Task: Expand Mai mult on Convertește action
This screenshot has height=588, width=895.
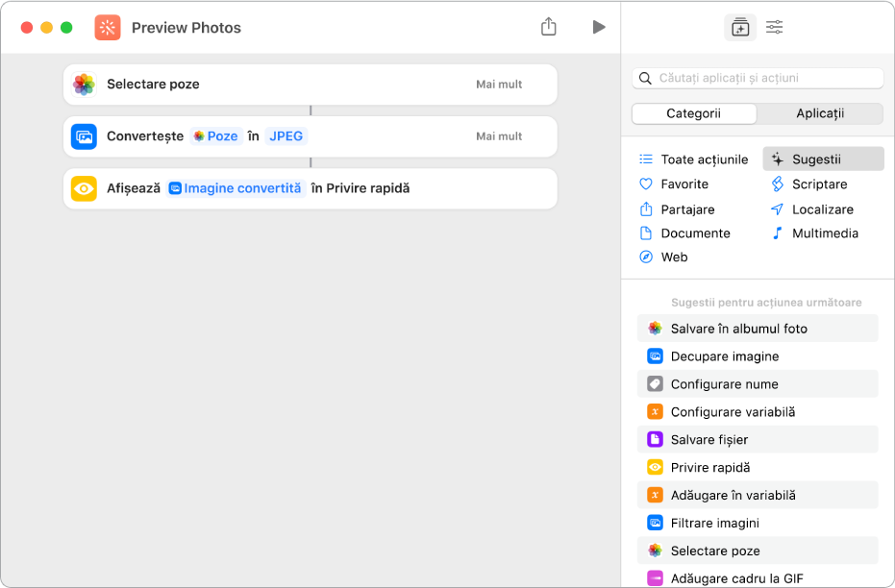Action: pos(499,136)
